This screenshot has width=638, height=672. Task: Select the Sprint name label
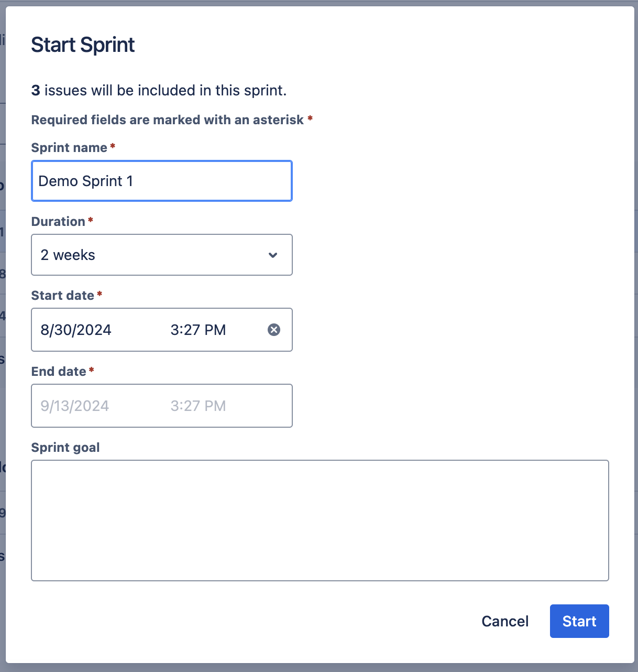pos(69,147)
